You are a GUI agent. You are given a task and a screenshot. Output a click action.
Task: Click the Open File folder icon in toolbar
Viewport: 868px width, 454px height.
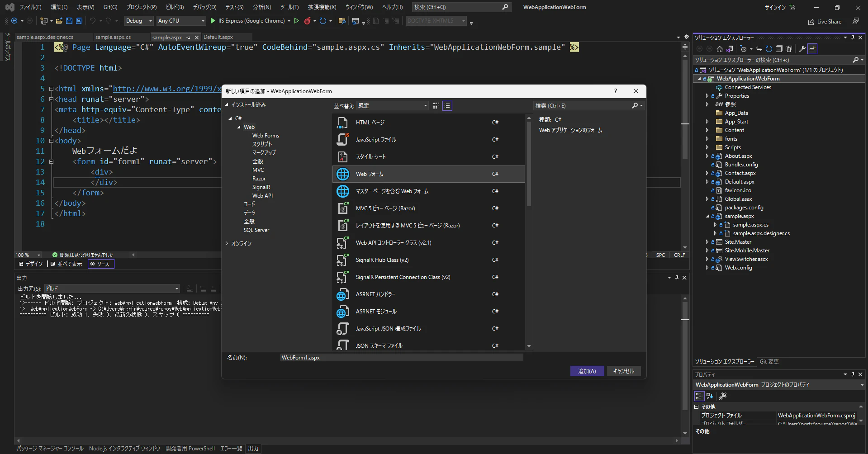point(59,21)
